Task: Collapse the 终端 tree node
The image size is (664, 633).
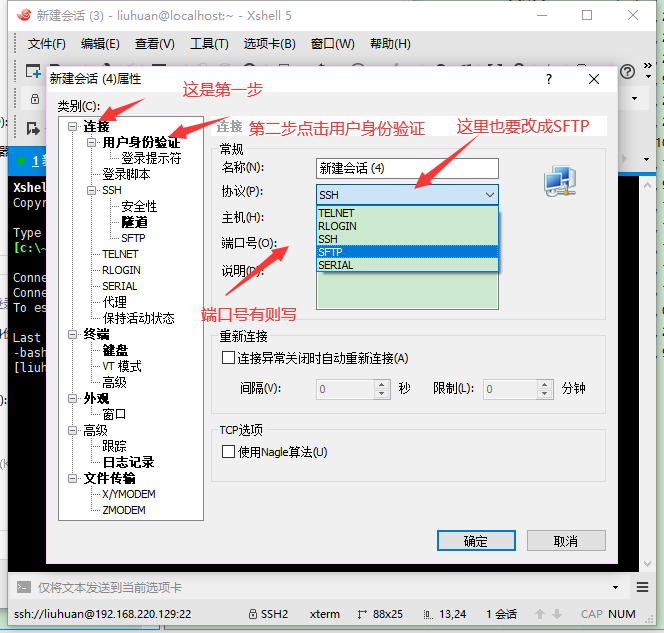Action: pyautogui.click(x=72, y=334)
